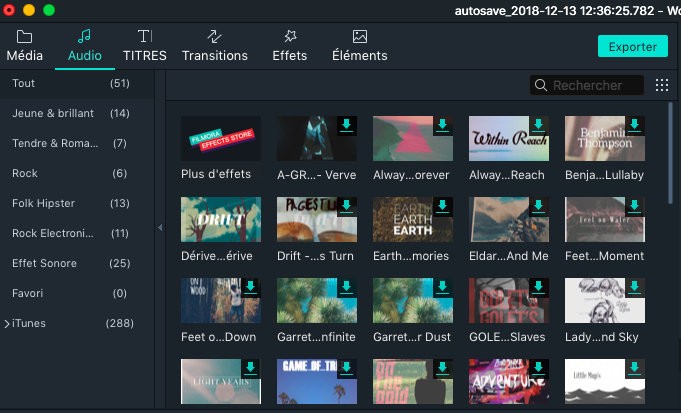Click the Feet...Moment label
This screenshot has height=413, width=681.
click(x=605, y=256)
